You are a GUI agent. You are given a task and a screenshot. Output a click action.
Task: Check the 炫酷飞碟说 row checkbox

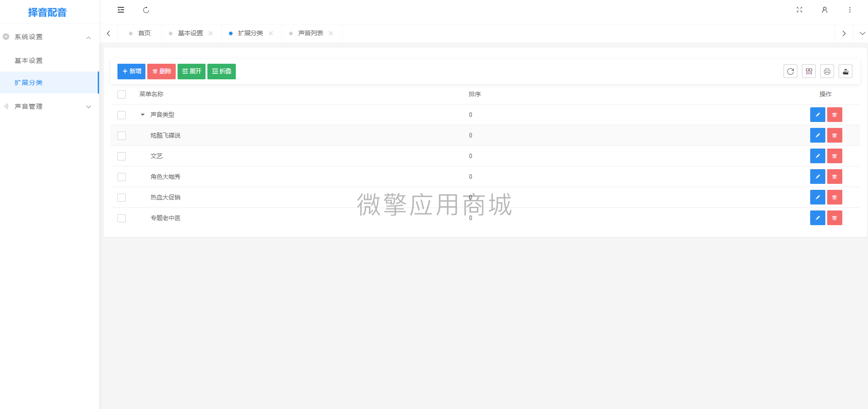pos(122,136)
